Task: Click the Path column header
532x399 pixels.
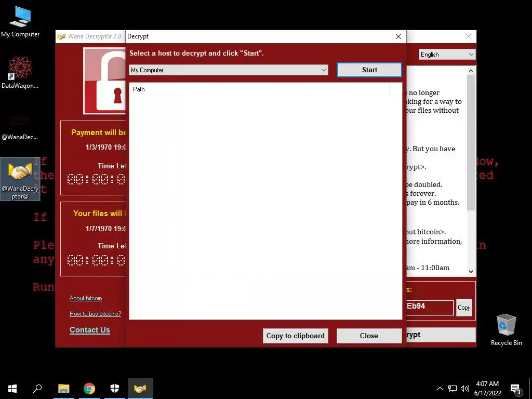Action: [259, 89]
